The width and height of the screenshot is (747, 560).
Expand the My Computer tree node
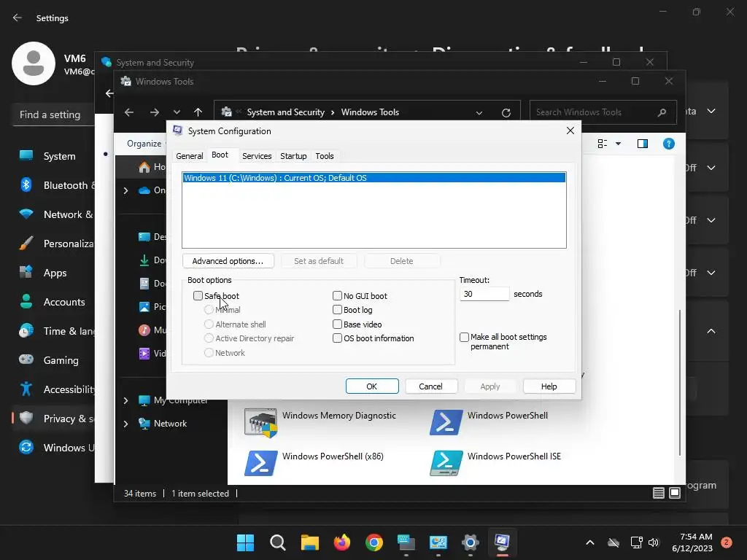(x=125, y=400)
